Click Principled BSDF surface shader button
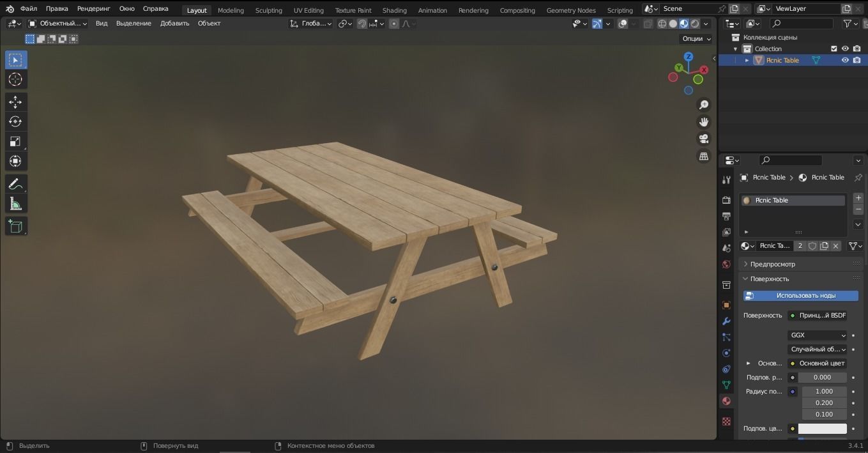 pyautogui.click(x=818, y=316)
